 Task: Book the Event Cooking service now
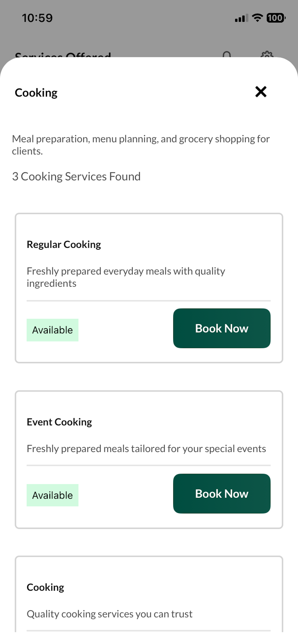(x=222, y=494)
